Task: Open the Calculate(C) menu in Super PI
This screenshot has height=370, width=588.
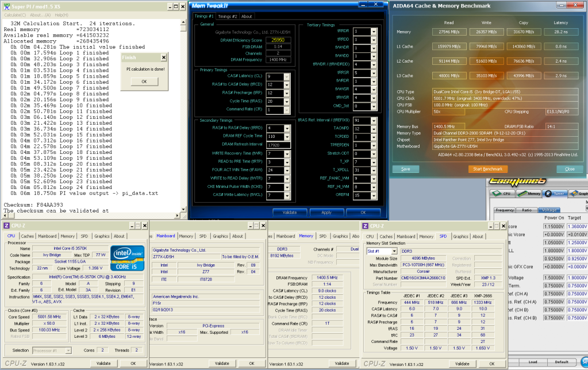Action: 15,15
